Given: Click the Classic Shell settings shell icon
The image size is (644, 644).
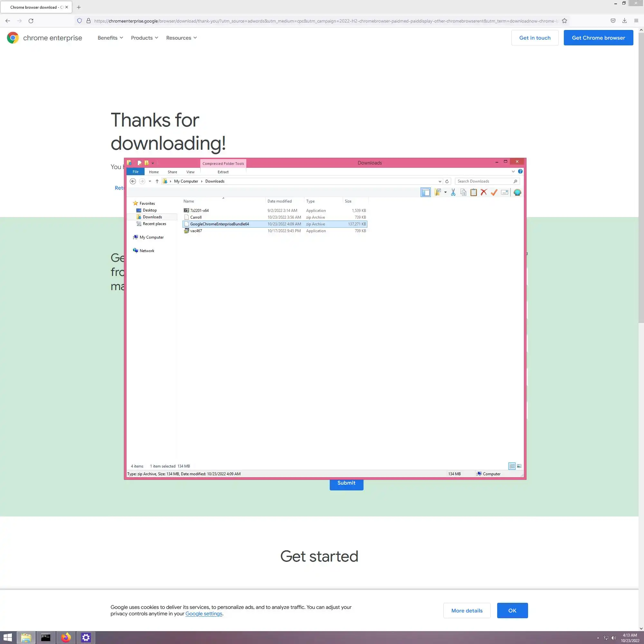Looking at the screenshot, I should pos(517,192).
